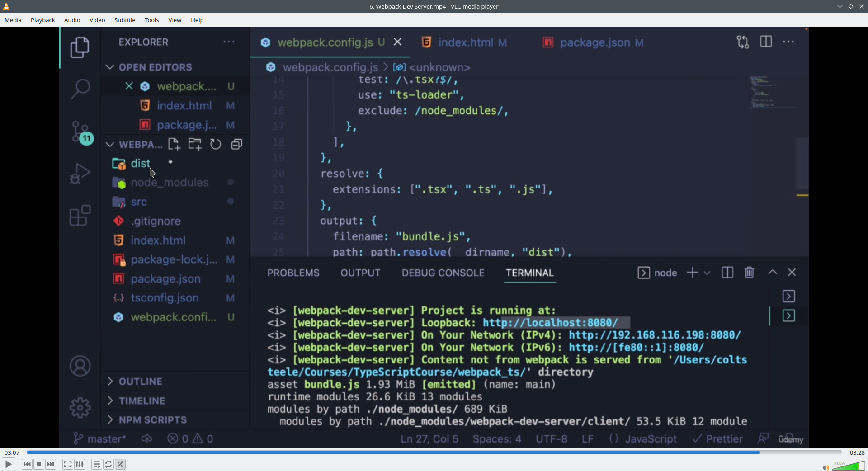This screenshot has width=868, height=471.
Task: Open editor more actions ellipsis
Action: [788, 42]
